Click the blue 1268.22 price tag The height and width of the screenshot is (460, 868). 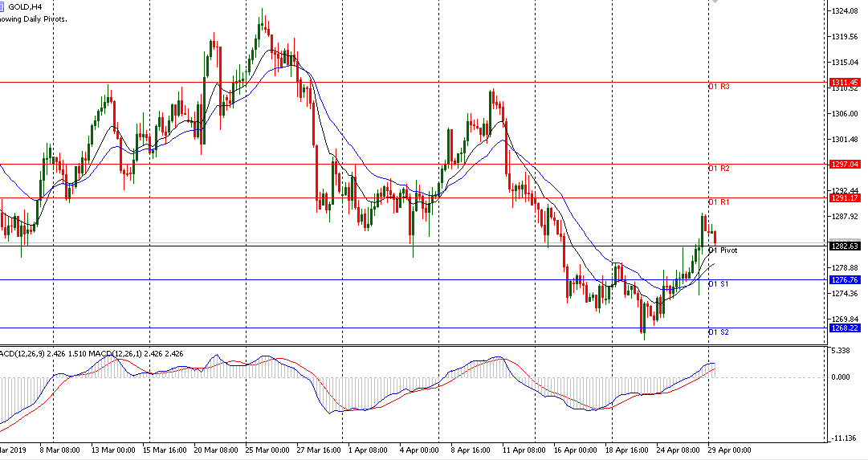tap(845, 328)
